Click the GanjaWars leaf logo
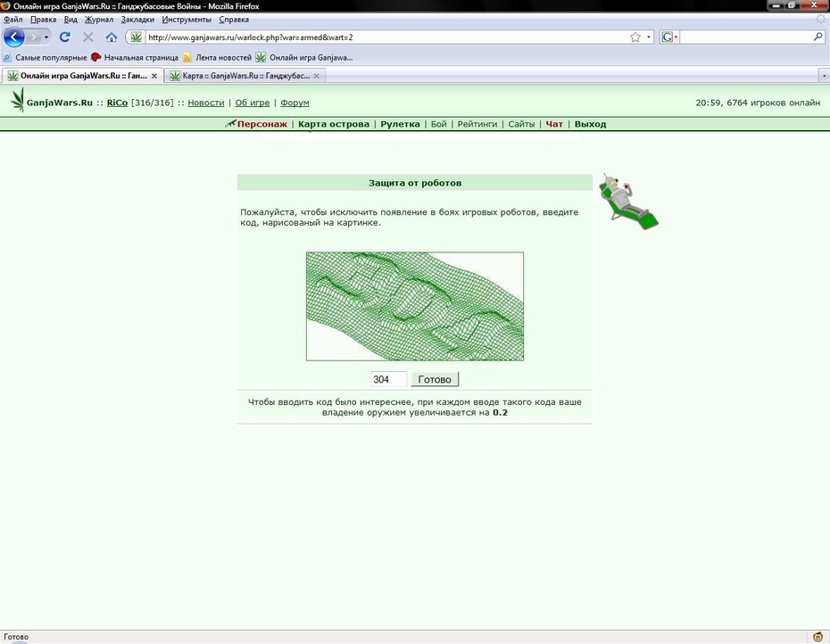The image size is (830, 644). click(18, 100)
